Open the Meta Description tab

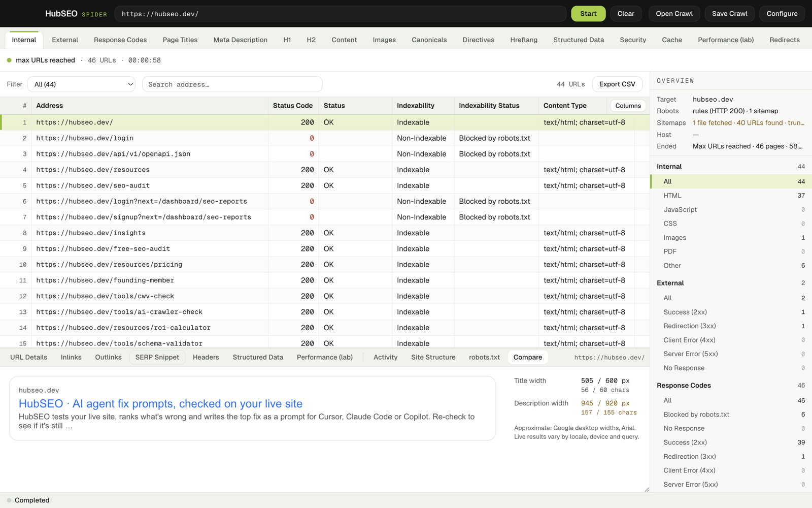tap(240, 40)
